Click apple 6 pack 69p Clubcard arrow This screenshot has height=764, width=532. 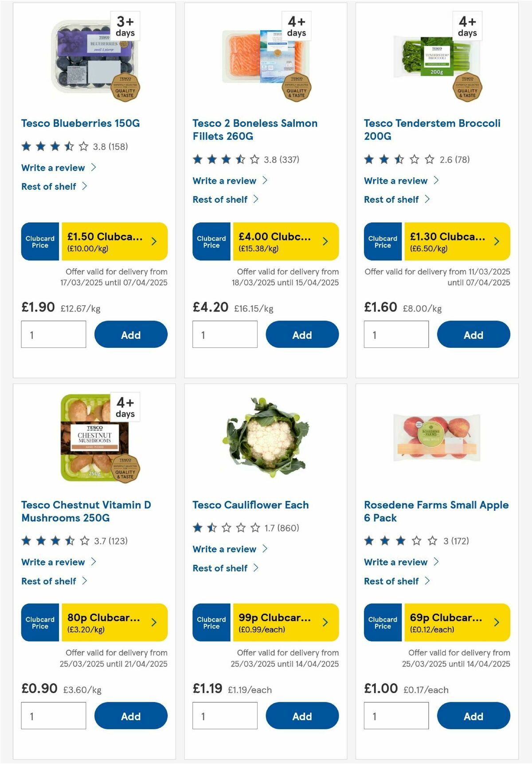pyautogui.click(x=496, y=622)
